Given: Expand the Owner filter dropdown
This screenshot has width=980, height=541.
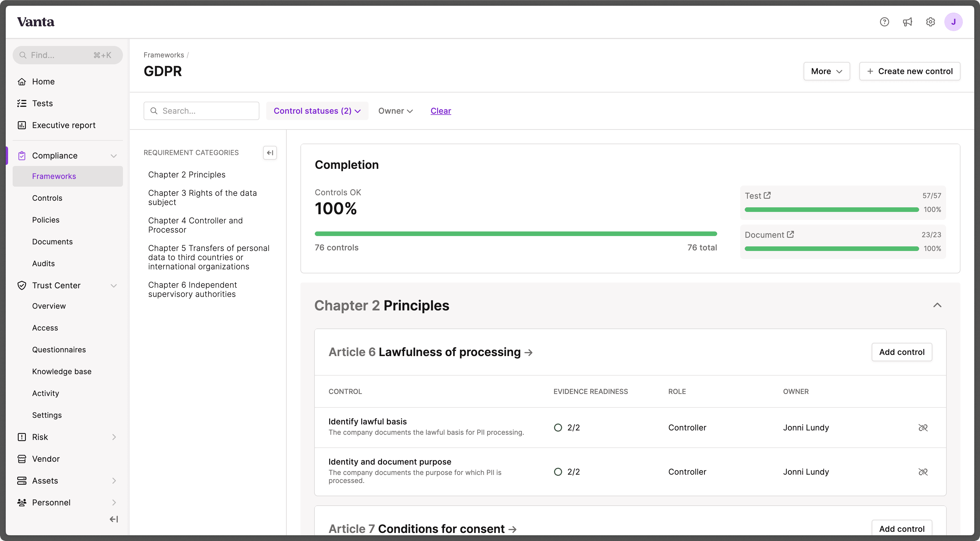Looking at the screenshot, I should pyautogui.click(x=395, y=111).
